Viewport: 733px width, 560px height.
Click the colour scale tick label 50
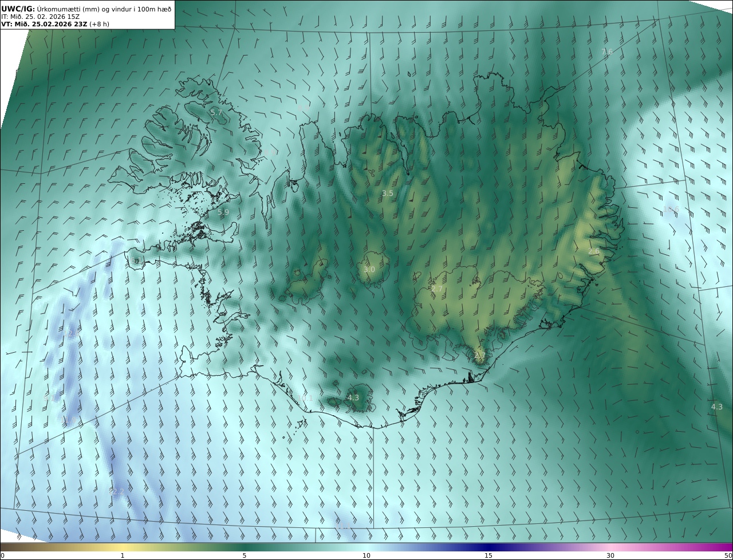click(728, 555)
